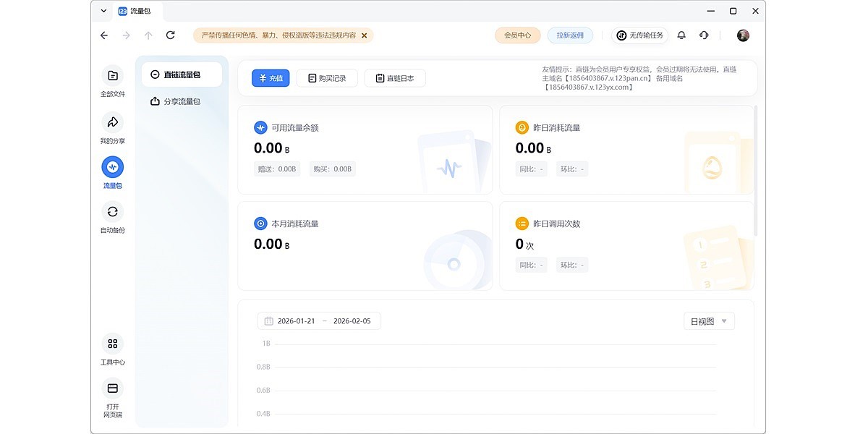Open 购买记录

tap(327, 78)
